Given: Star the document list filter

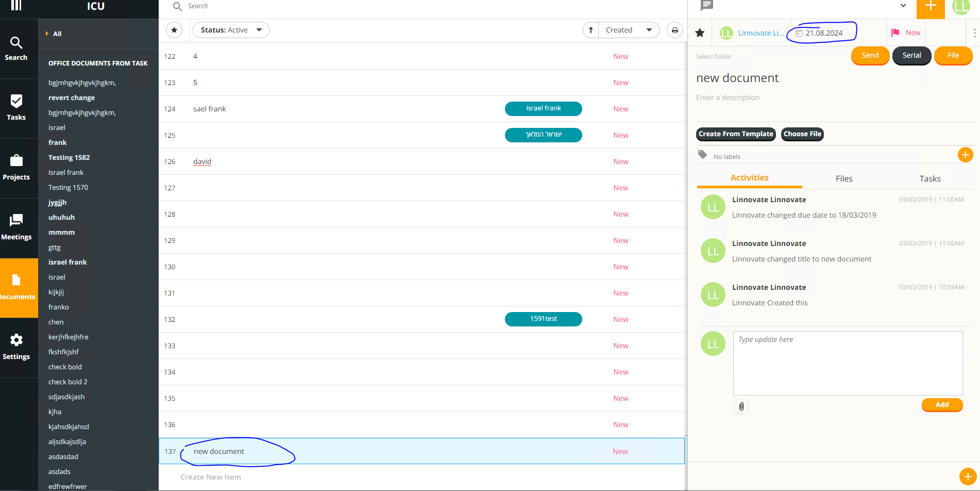Looking at the screenshot, I should coord(174,30).
